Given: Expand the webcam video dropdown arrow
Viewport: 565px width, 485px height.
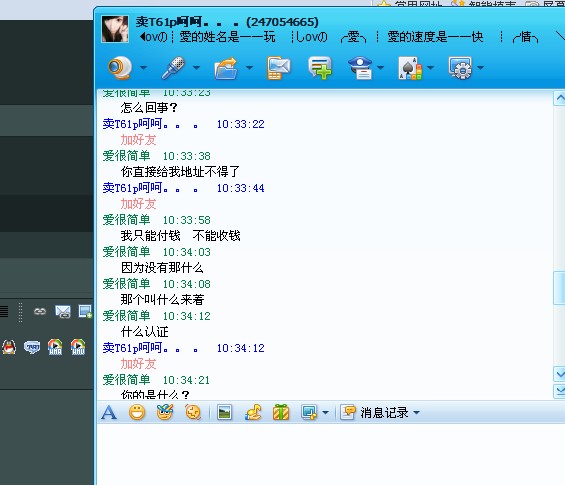Looking at the screenshot, I should pyautogui.click(x=143, y=67).
